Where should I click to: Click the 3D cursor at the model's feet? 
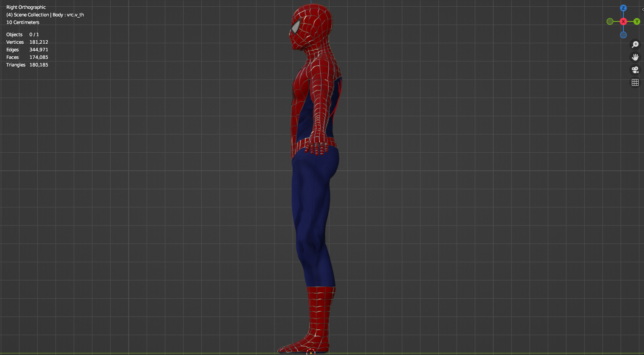click(311, 352)
